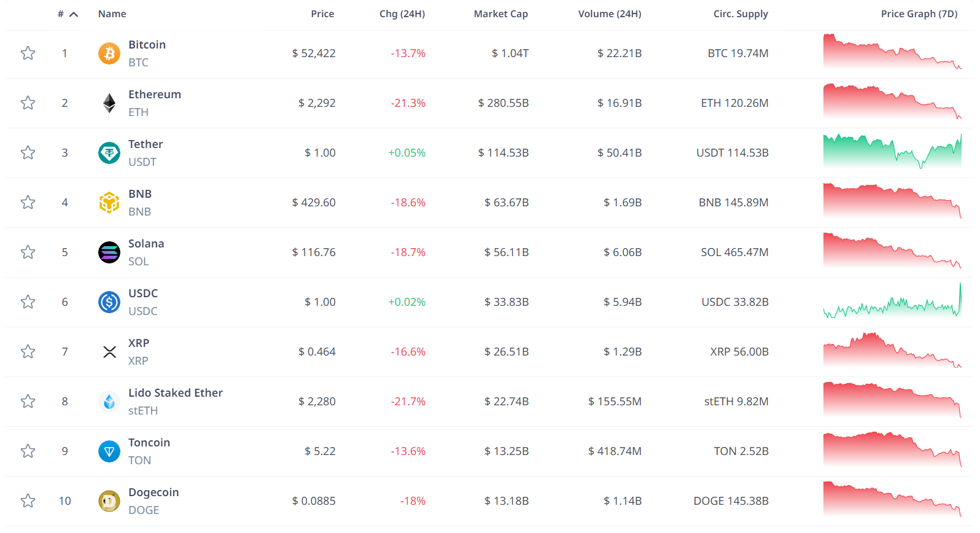This screenshot has height=533, width=980.
Task: Click the Dogecoin logo icon
Action: coord(109,500)
